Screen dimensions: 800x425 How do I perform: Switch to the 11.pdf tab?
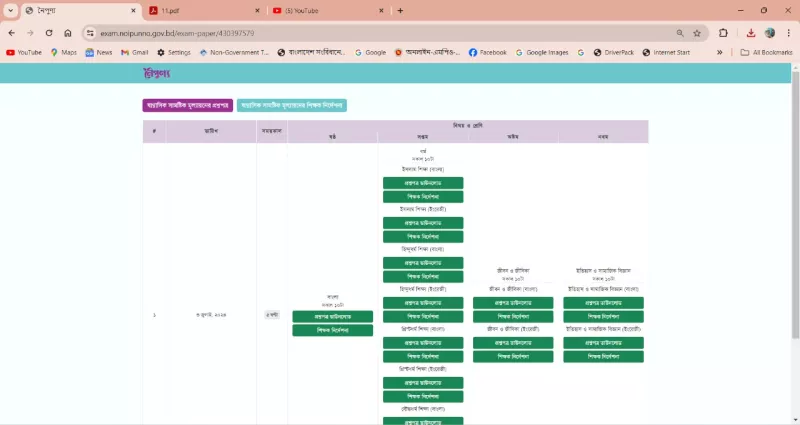204,10
